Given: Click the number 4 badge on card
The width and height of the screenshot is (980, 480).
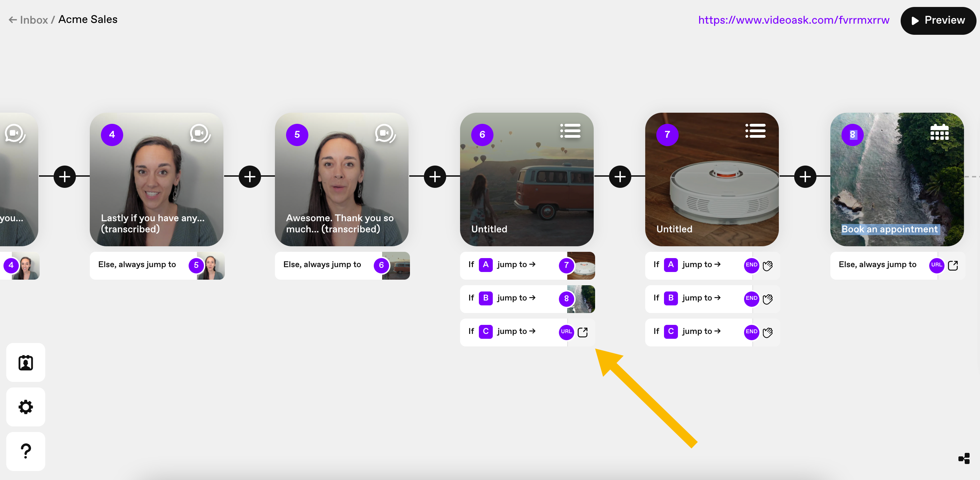Looking at the screenshot, I should (112, 135).
